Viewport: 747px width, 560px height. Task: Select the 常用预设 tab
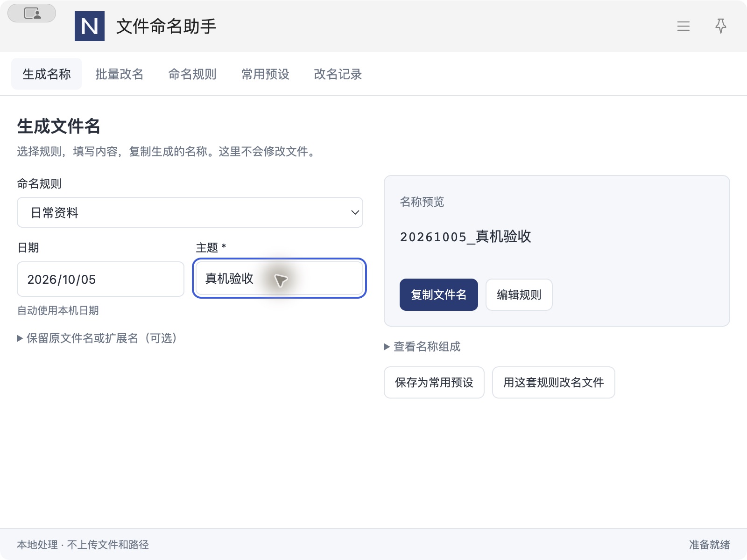pos(265,74)
